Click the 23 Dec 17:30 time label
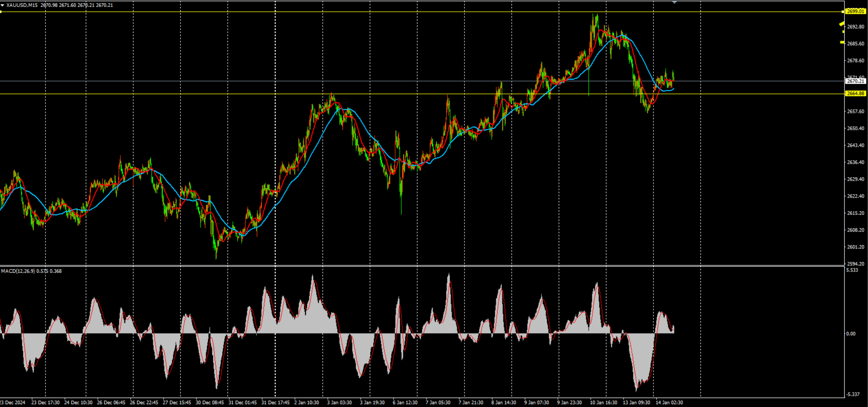 (45, 402)
